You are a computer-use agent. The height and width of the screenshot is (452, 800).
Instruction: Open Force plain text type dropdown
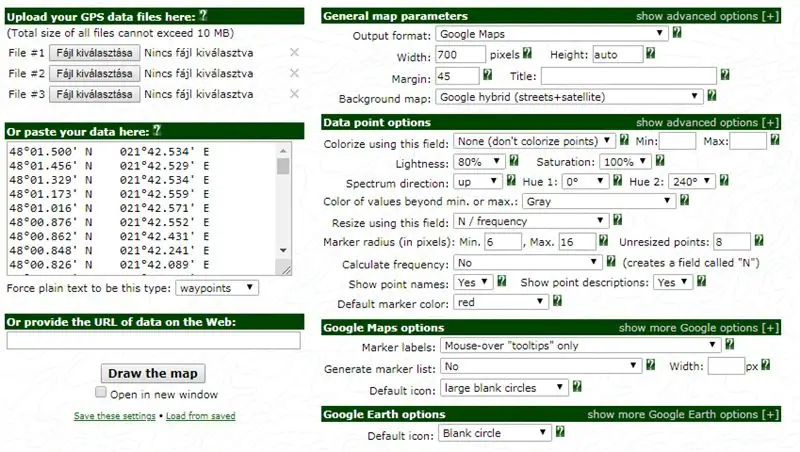217,288
